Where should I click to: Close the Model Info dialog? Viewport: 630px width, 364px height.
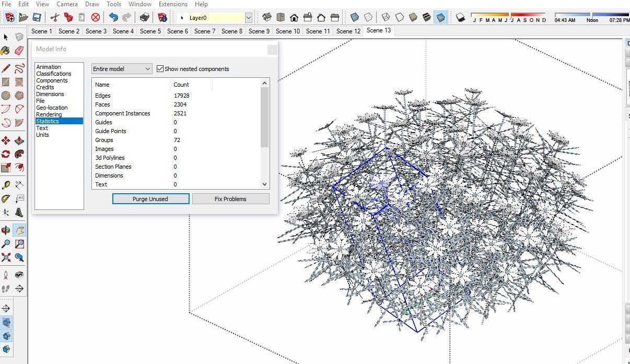[x=272, y=50]
